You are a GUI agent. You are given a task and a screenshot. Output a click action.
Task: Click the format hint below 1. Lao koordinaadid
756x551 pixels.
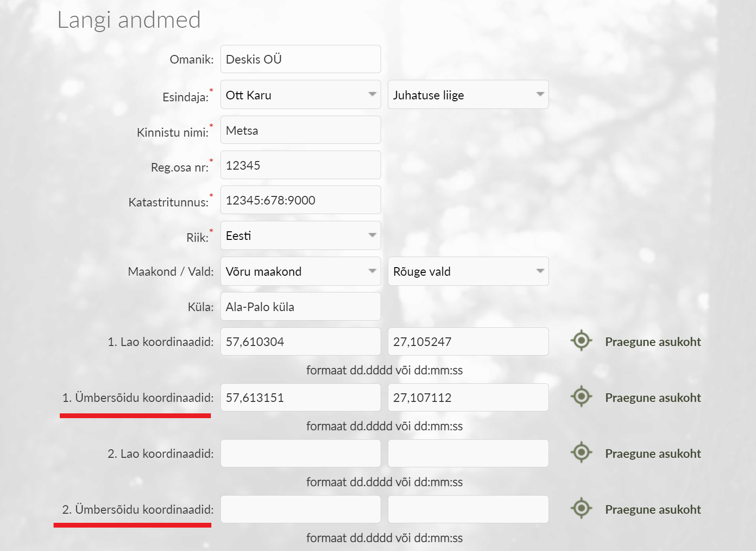[384, 370]
